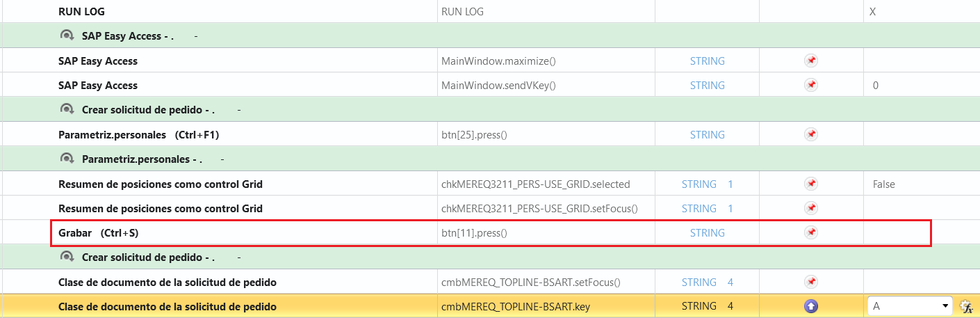The width and height of the screenshot is (980, 318).
Task: Click STRING 1 in USE_GRID.setFocus() row
Action: click(x=708, y=209)
